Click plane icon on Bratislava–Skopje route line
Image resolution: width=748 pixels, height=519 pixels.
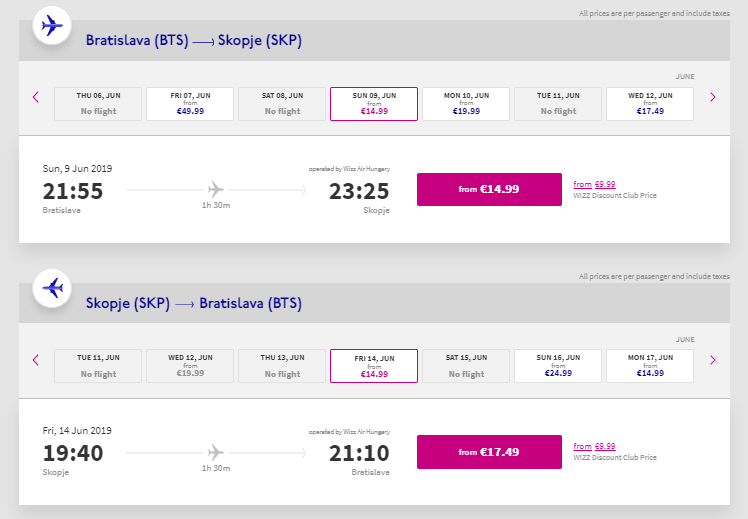coord(215,189)
